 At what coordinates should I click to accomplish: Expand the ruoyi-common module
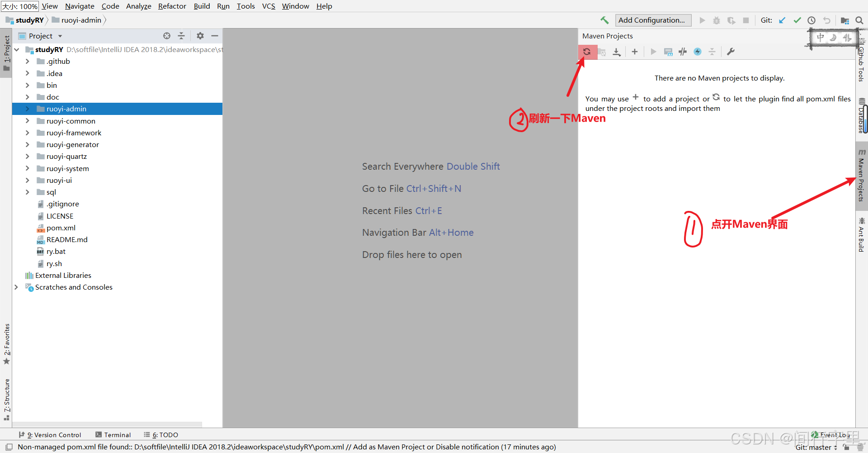click(x=27, y=121)
